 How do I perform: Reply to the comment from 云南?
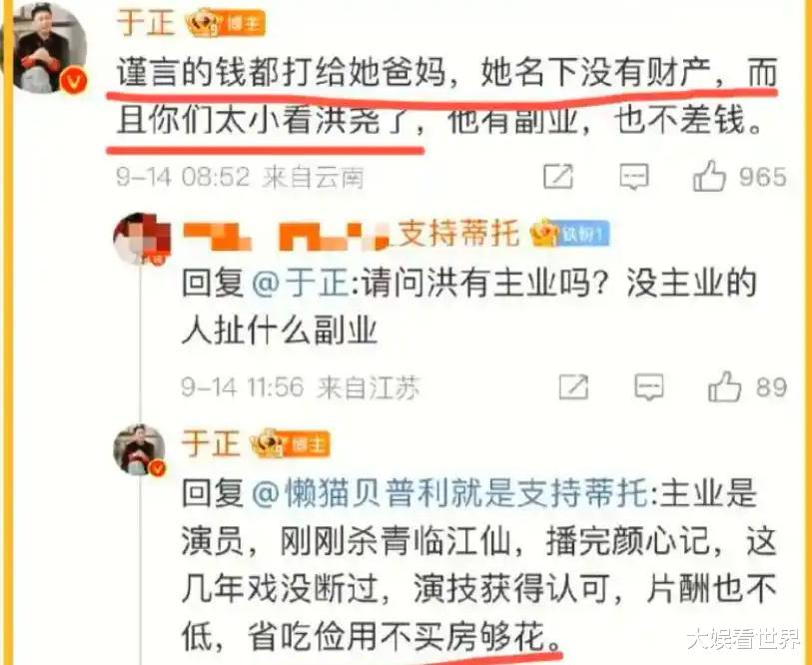[x=634, y=177]
